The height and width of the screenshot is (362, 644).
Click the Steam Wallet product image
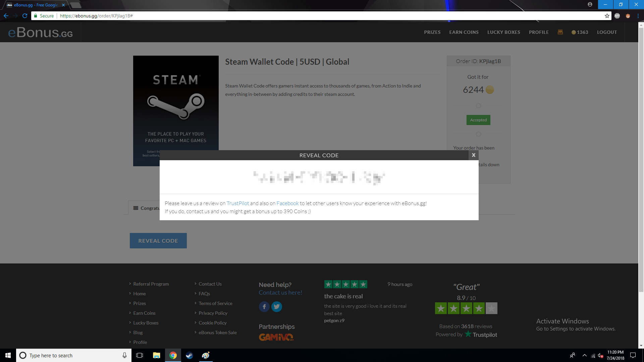176,111
